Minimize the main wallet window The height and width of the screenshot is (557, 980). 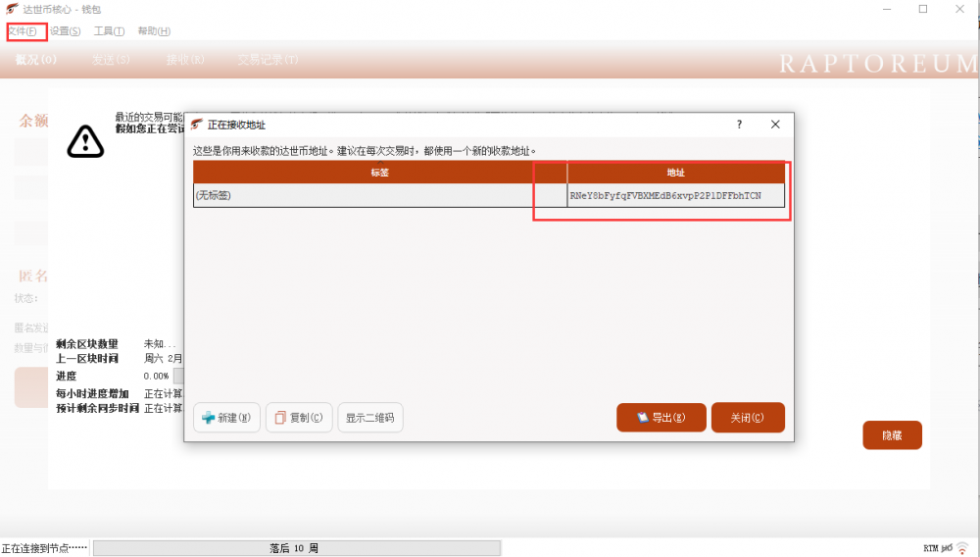click(887, 9)
